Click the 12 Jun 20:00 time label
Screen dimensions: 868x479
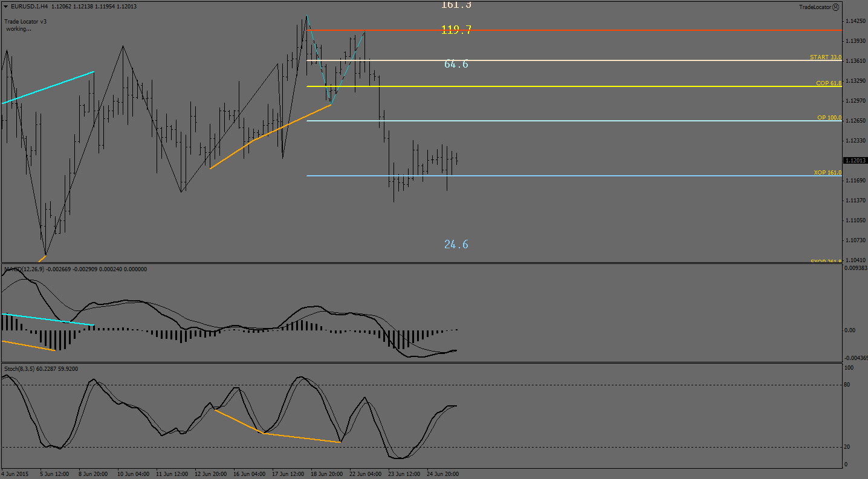[211, 474]
